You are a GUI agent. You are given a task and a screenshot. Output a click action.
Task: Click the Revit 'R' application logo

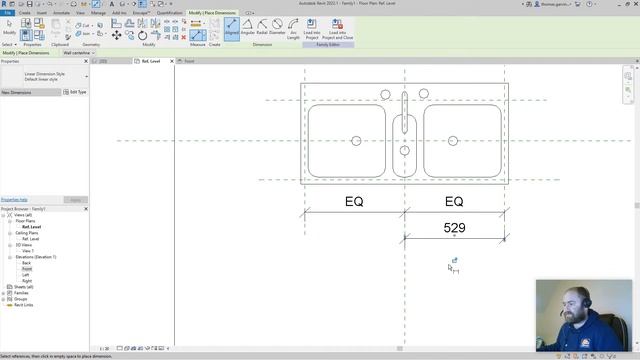coord(4,4)
